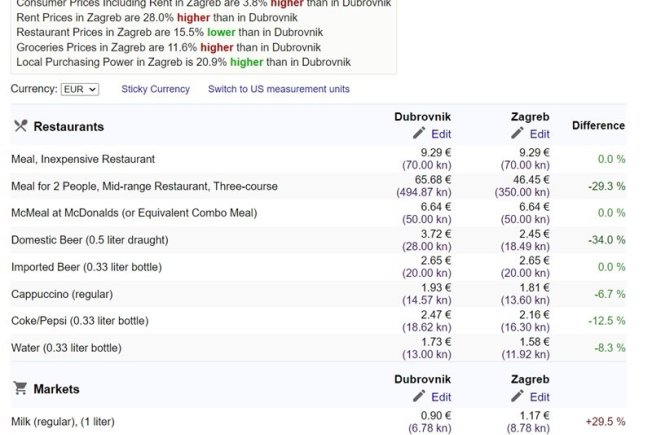This screenshot has width=652, height=435.
Task: Open Edit link text for Dubrovnik restaurants
Action: [x=441, y=134]
